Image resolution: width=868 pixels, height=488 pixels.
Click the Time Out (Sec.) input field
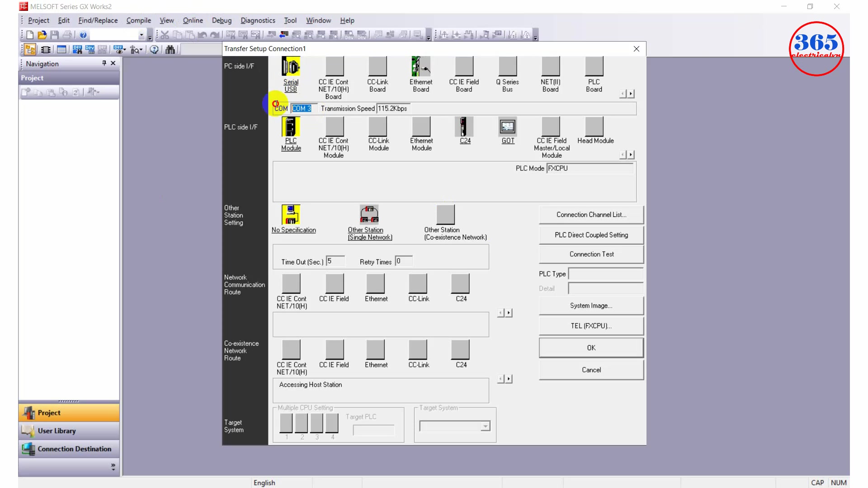click(335, 261)
